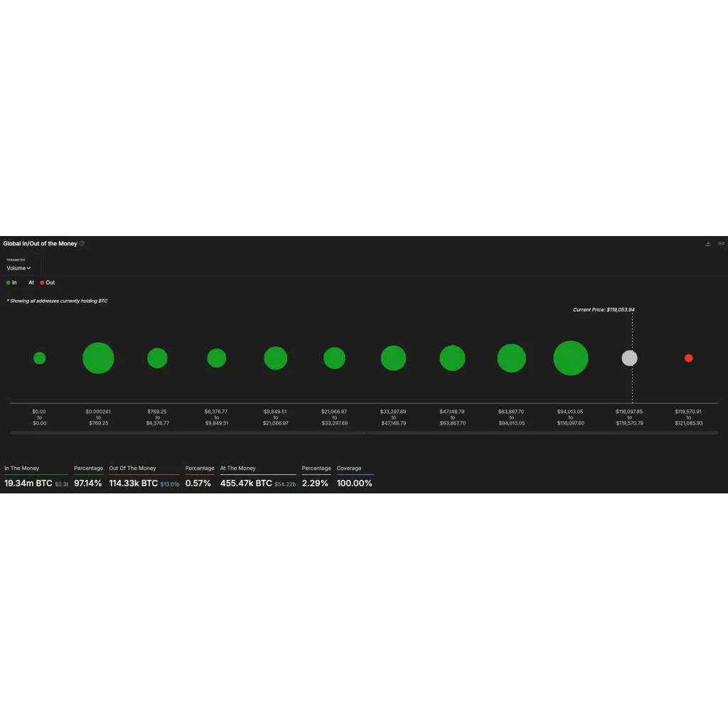Click the $116,097.85 to $119,570.79 axis label
The width and height of the screenshot is (728, 728).
630,417
